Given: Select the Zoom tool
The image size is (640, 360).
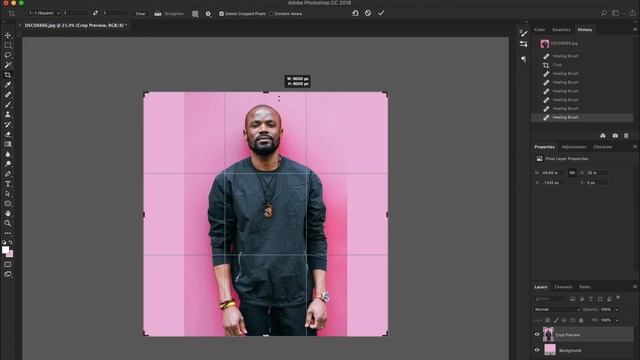Looking at the screenshot, I should 8,223.
